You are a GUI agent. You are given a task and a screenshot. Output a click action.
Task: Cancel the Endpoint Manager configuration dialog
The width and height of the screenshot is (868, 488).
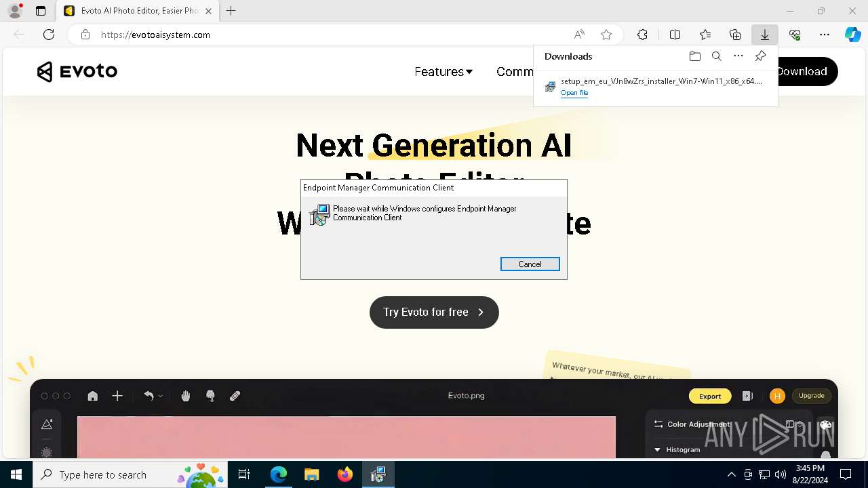pos(530,264)
